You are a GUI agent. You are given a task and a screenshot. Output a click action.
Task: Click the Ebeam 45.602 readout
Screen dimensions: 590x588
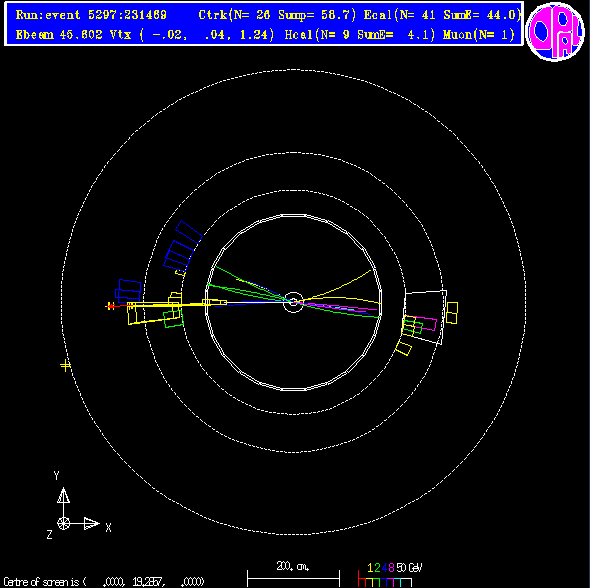tap(59, 35)
